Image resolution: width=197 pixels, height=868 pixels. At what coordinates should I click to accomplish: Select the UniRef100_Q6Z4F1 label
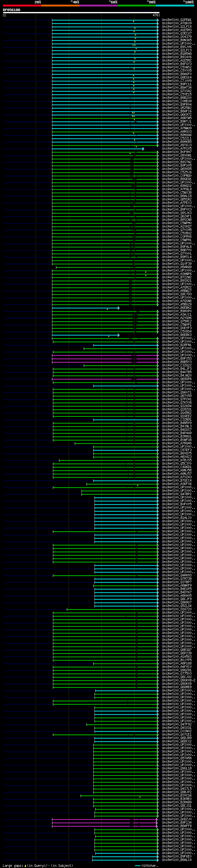coord(176,216)
